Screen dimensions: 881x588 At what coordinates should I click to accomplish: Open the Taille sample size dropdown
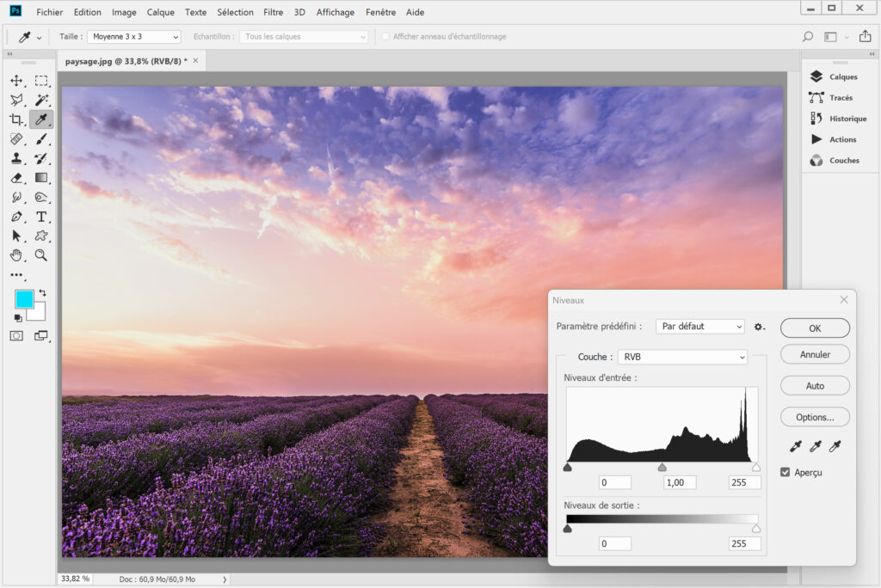coord(134,36)
